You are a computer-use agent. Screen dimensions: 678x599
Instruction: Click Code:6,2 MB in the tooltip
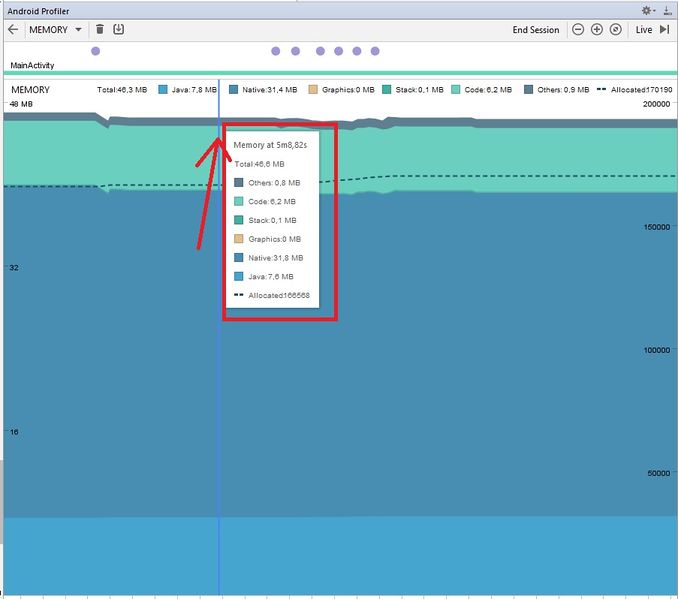pyautogui.click(x=265, y=202)
